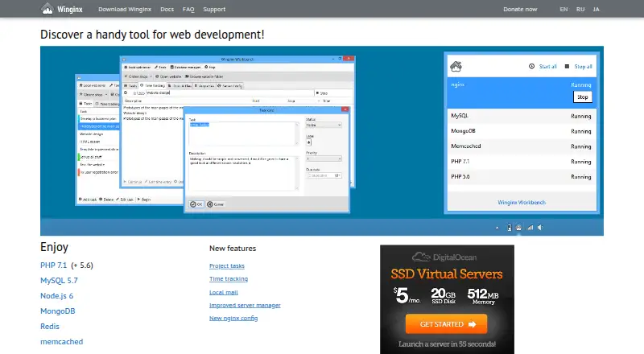Click Delete in the back window's bottom toolbar
Image resolution: width=644 pixels, height=354 pixels.
tap(106, 200)
